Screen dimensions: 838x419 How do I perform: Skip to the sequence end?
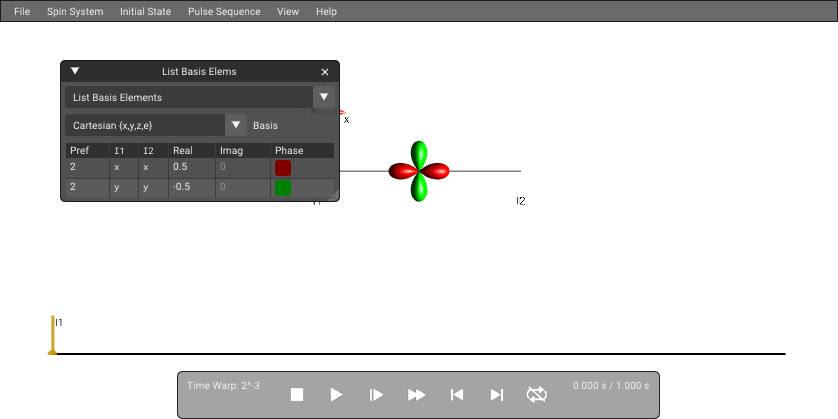pyautogui.click(x=496, y=395)
